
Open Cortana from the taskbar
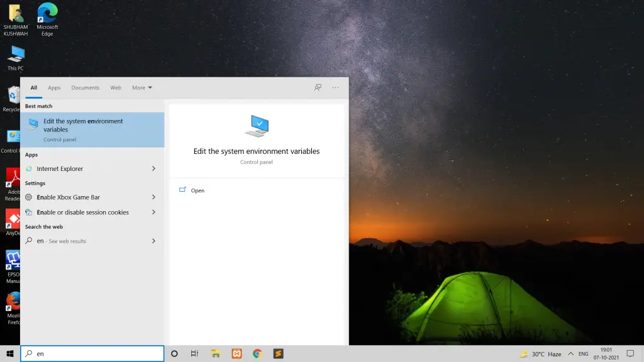click(174, 353)
